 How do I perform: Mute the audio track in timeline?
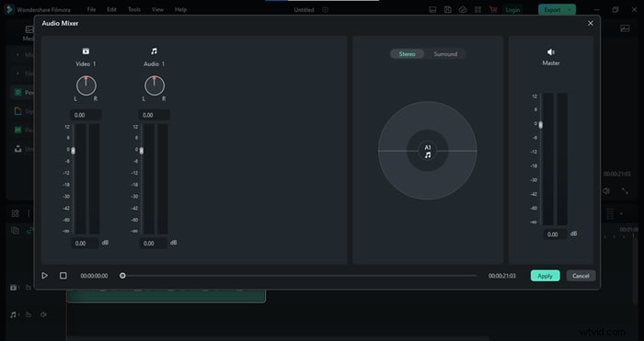(x=43, y=314)
